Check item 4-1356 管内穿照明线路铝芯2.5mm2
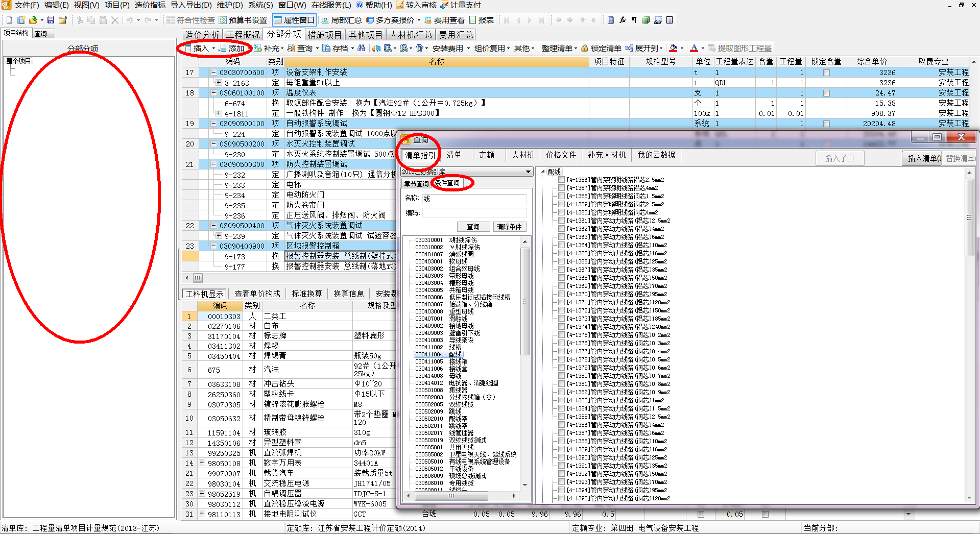 562,180
